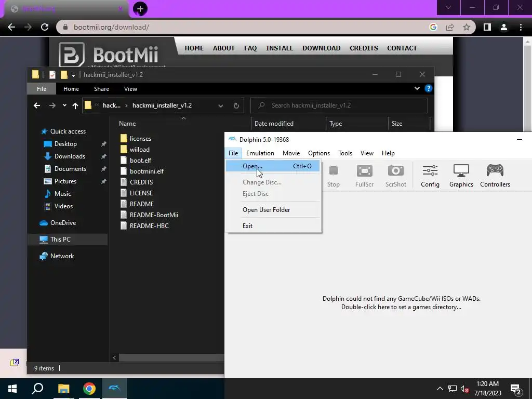Open the CREDITS link on BootMii site
The height and width of the screenshot is (399, 532).
[364, 48]
